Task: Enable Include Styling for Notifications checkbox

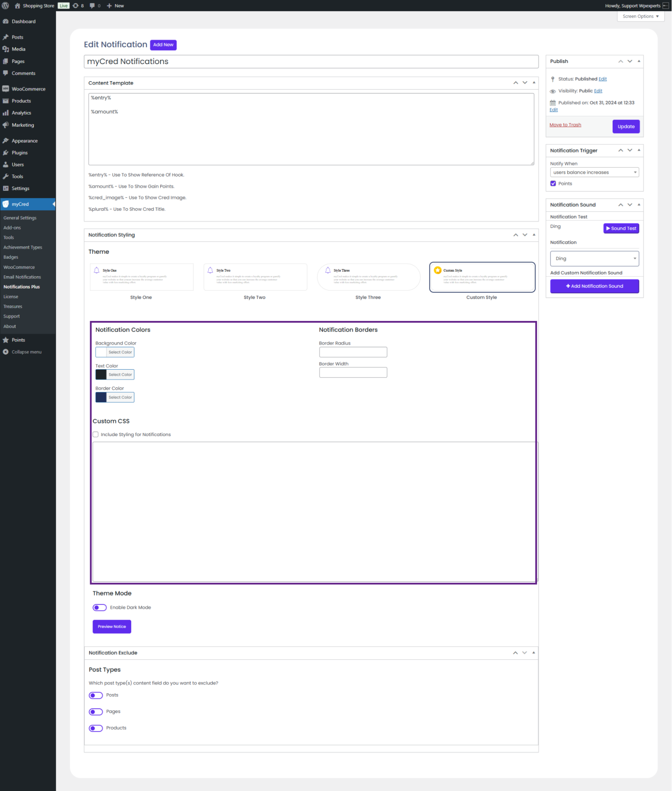Action: (96, 434)
